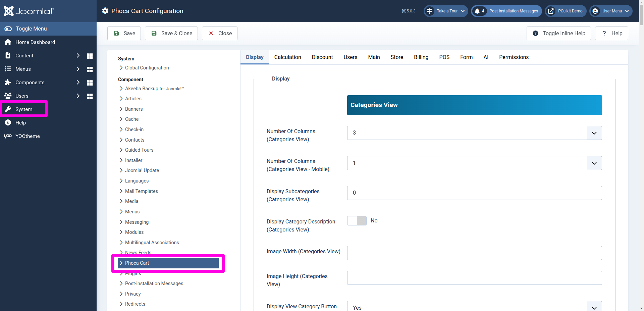Screen dimensions: 644x311
Task: Click the Joomla version 5.0.3 indicator
Action: [409, 11]
